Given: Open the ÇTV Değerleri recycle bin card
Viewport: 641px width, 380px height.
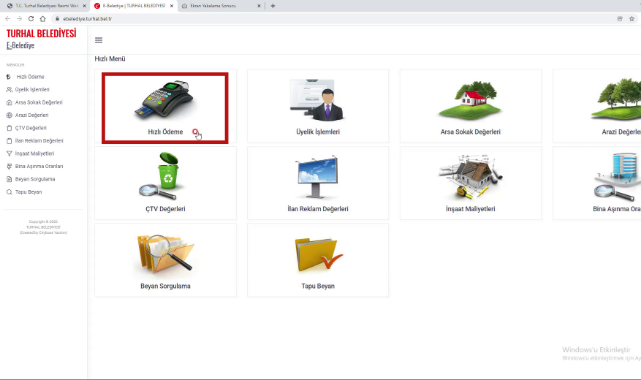Looking at the screenshot, I should click(x=165, y=183).
